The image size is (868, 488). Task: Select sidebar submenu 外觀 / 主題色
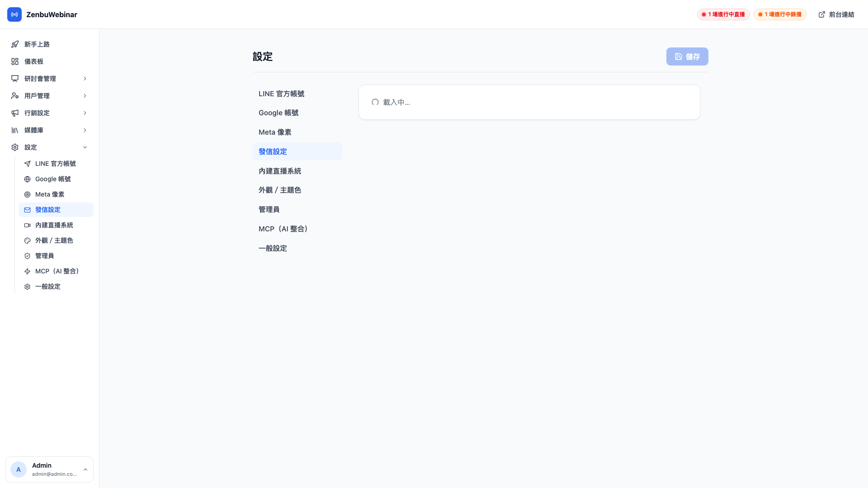(x=56, y=240)
